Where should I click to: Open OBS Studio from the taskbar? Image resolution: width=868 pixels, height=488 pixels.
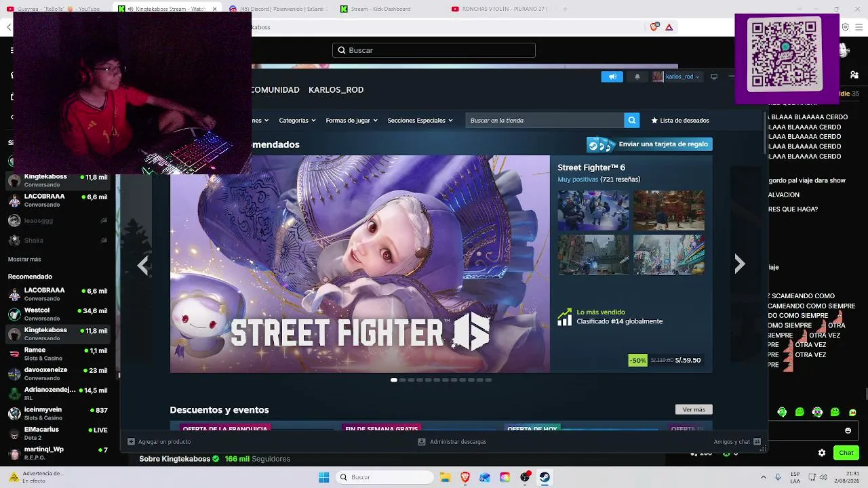tap(525, 477)
